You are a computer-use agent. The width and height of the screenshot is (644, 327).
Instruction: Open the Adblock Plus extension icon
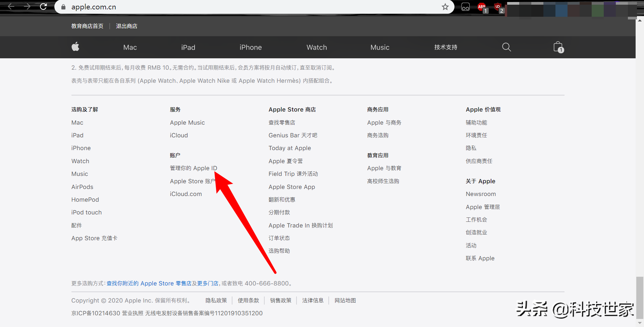[x=482, y=6]
